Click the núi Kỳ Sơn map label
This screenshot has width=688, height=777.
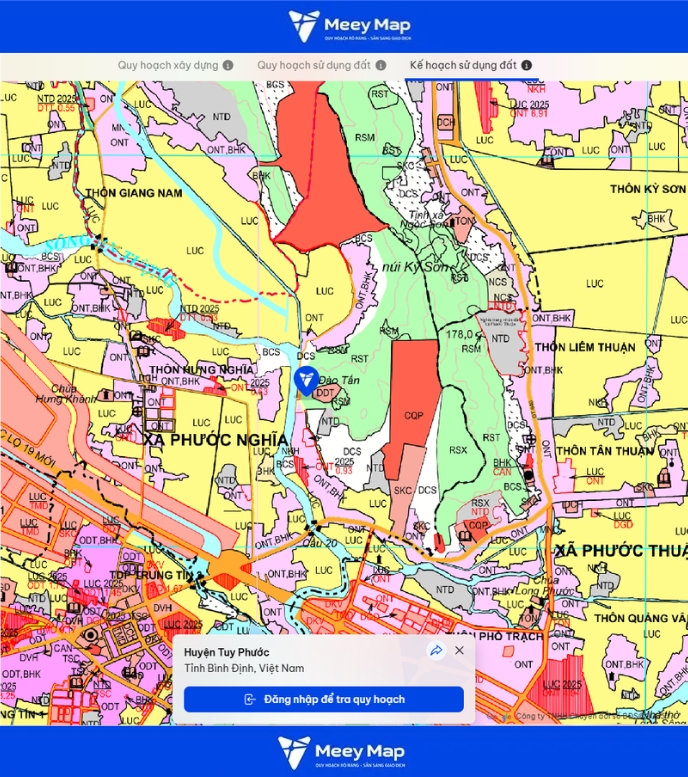[x=412, y=268]
